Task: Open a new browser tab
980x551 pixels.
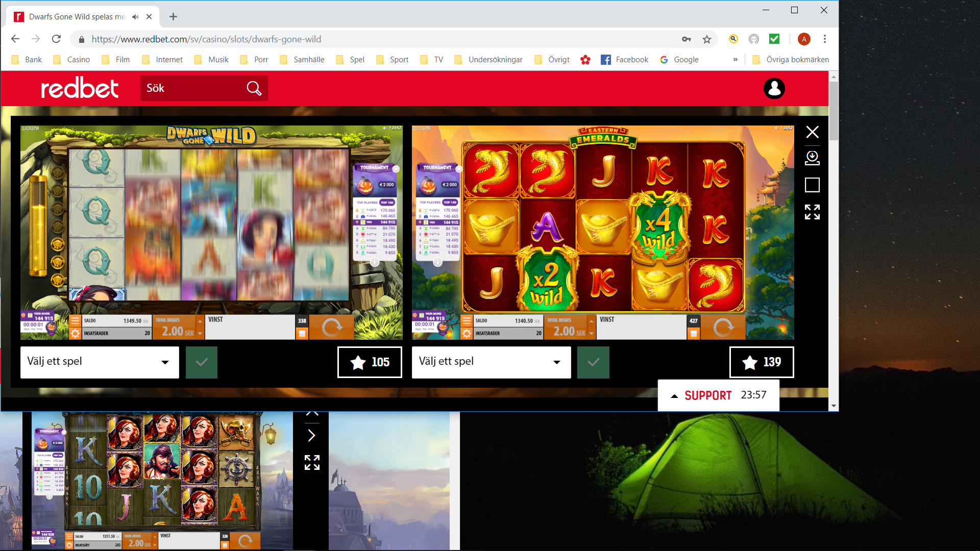Action: 174,17
